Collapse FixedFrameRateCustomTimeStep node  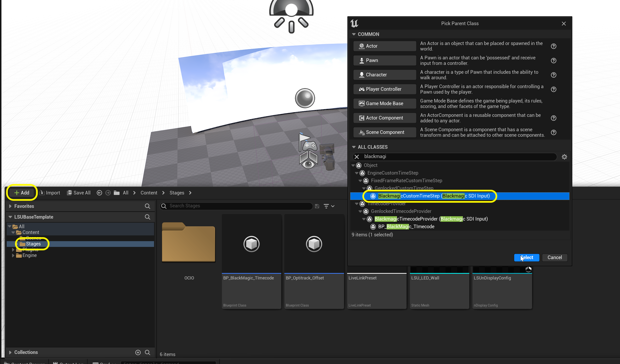tap(361, 181)
